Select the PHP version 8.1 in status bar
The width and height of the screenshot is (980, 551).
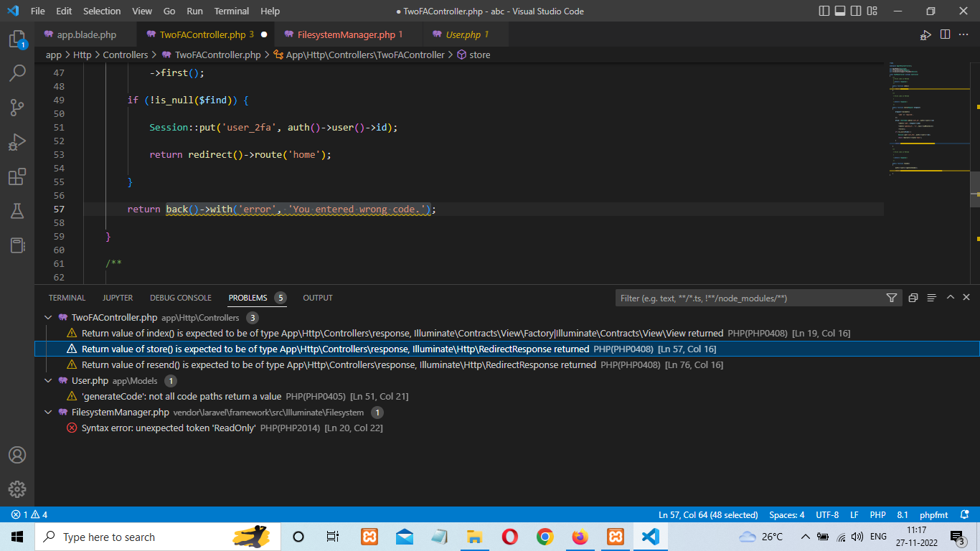(x=903, y=515)
